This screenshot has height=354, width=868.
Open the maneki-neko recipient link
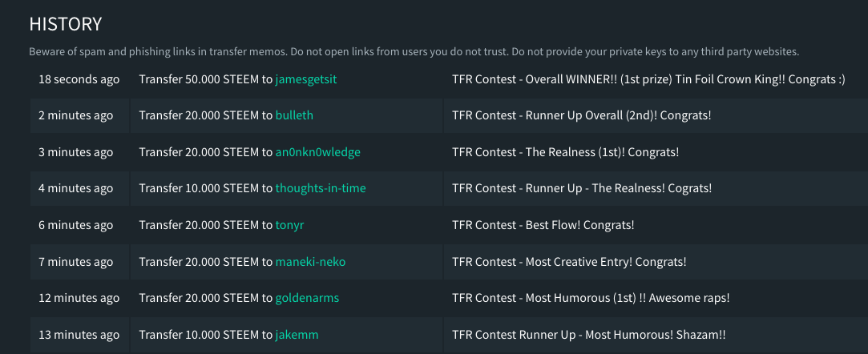point(310,262)
